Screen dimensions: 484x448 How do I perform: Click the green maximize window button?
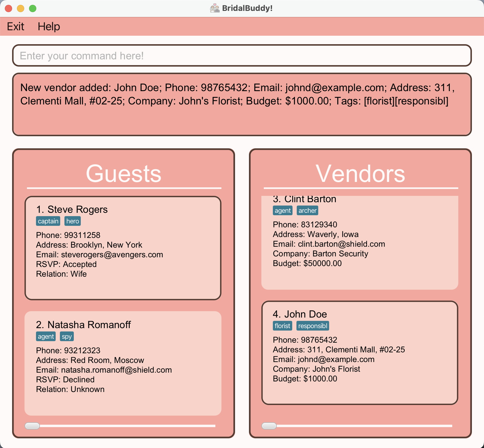point(33,8)
